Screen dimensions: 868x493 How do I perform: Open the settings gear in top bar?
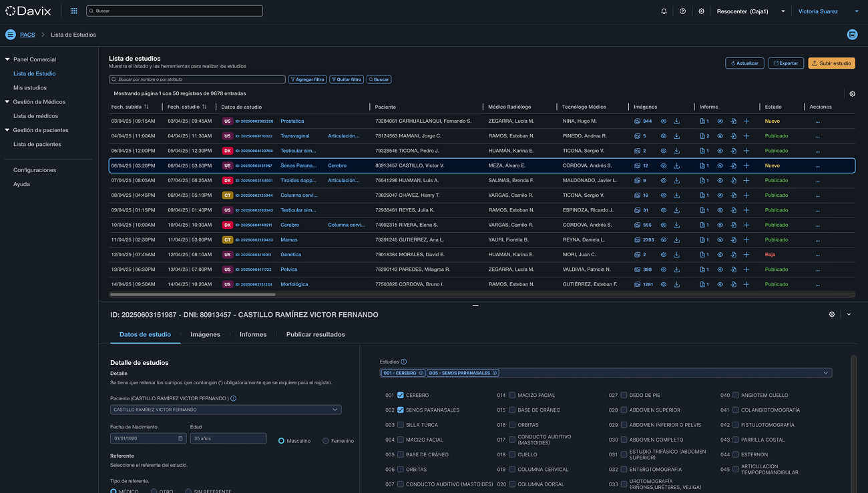(701, 11)
